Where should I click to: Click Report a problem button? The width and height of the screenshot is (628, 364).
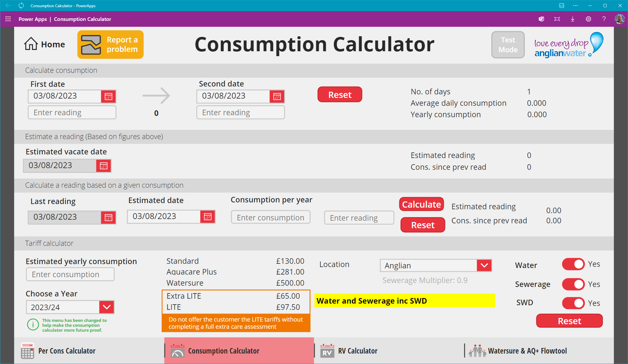tap(110, 44)
